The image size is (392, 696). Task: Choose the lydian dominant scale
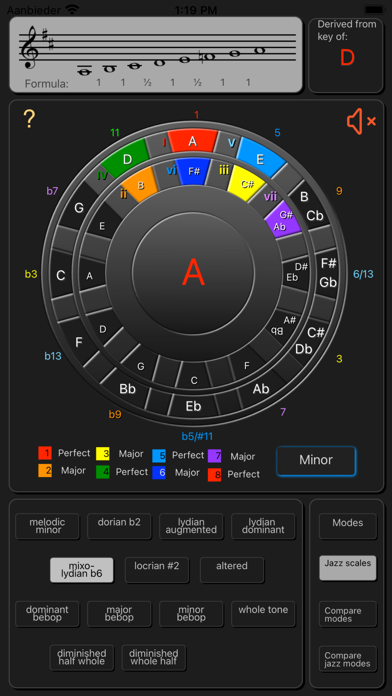click(x=263, y=526)
